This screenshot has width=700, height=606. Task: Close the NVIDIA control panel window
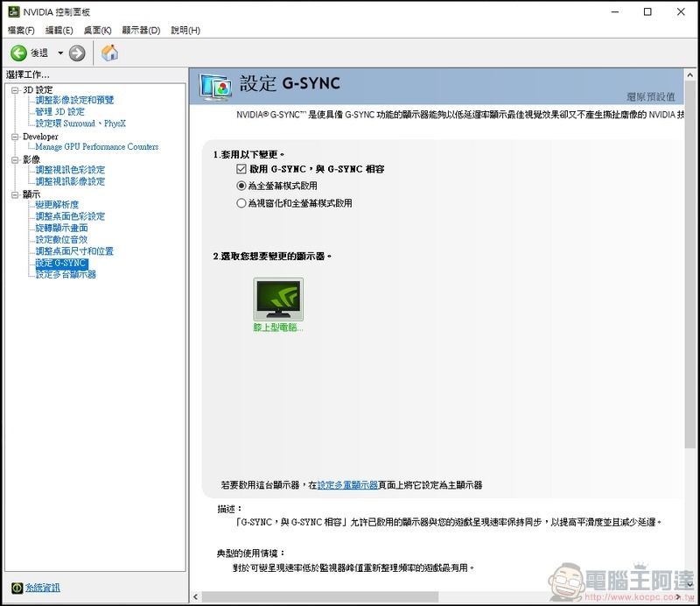pyautogui.click(x=681, y=12)
